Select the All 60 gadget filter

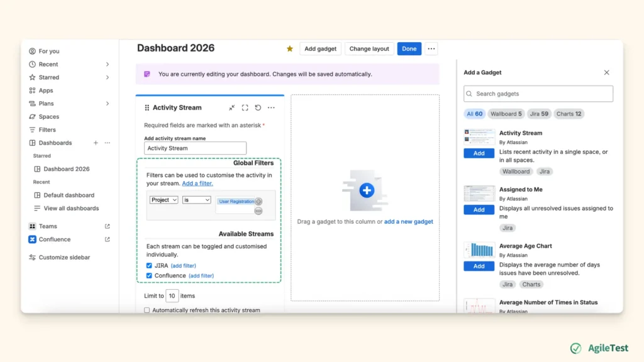[474, 114]
